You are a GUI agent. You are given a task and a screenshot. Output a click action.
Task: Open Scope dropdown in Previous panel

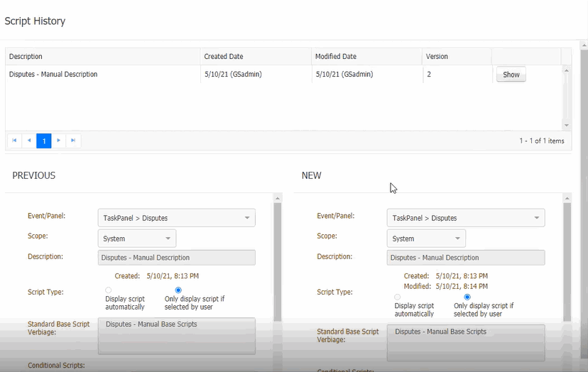click(x=137, y=239)
